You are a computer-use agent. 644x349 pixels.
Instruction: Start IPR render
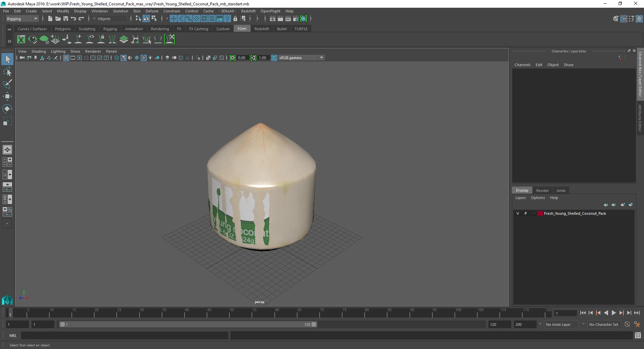(288, 19)
